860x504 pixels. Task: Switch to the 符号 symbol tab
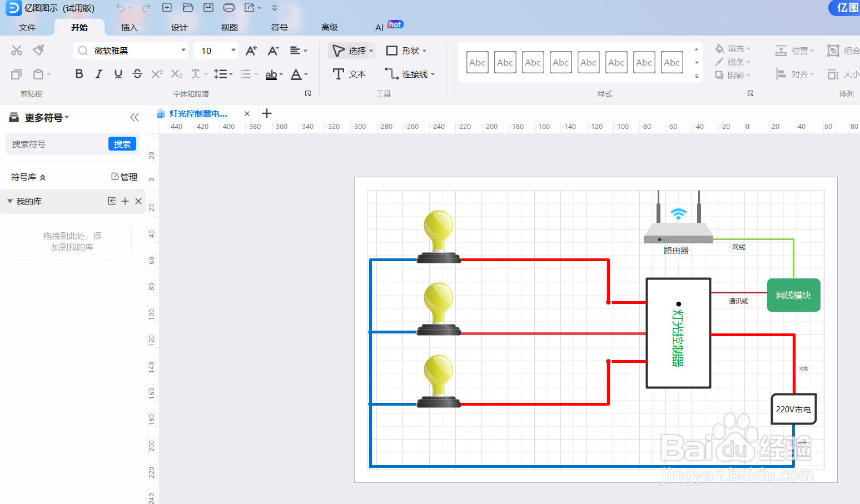coord(280,27)
